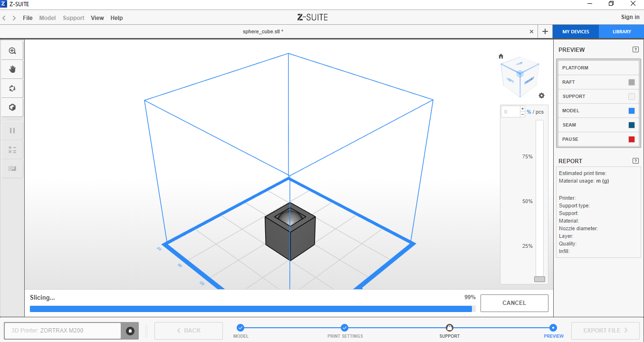Viewport: 644px width, 342px height.
Task: Go forward with right navigation arrow
Action: coord(14,18)
